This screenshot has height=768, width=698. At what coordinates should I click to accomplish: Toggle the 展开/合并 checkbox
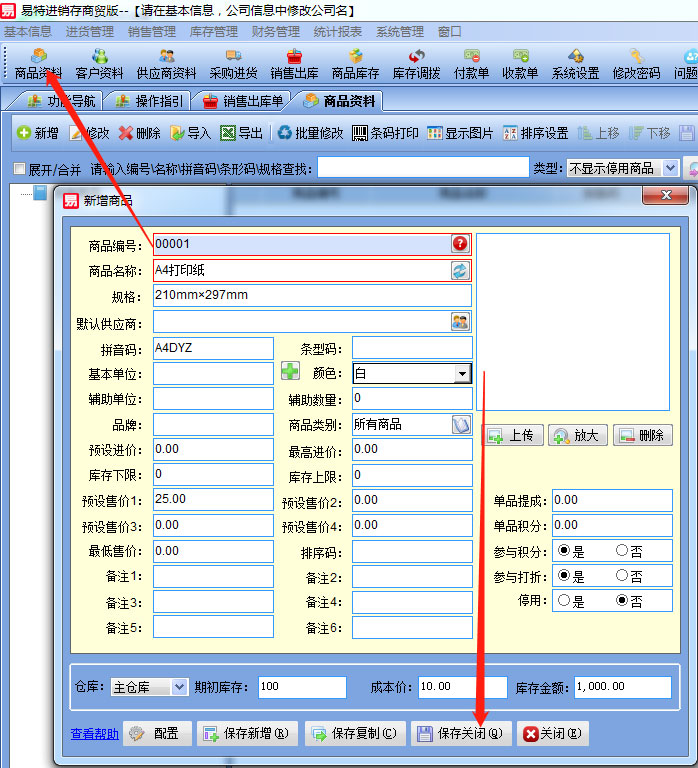click(20, 169)
